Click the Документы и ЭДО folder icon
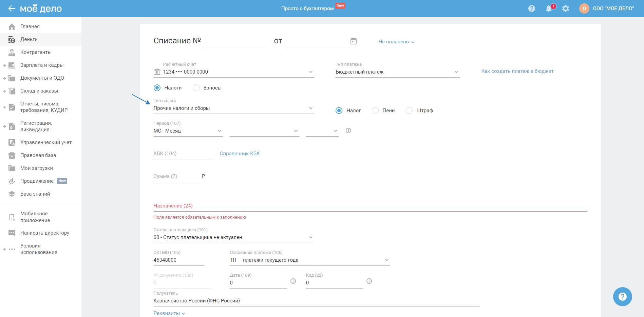 click(12, 78)
